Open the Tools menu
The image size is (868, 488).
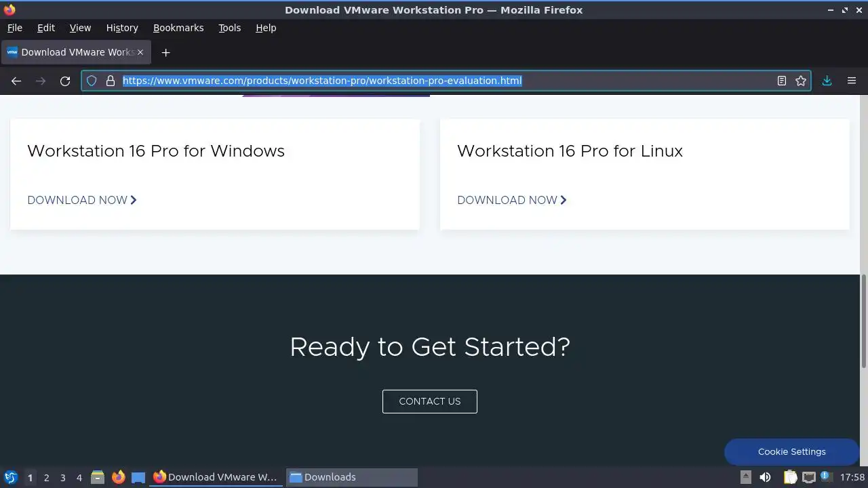tap(229, 28)
